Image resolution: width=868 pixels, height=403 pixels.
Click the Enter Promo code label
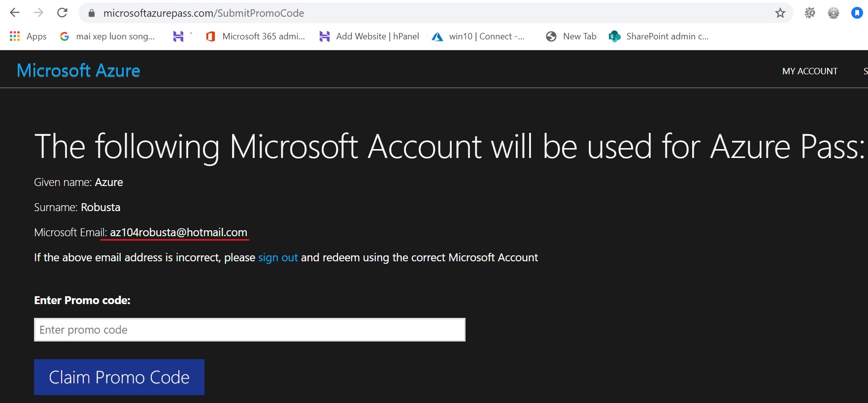[82, 300]
